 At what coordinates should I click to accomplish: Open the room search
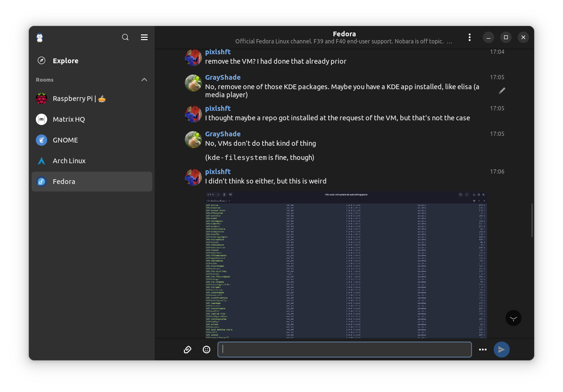125,37
